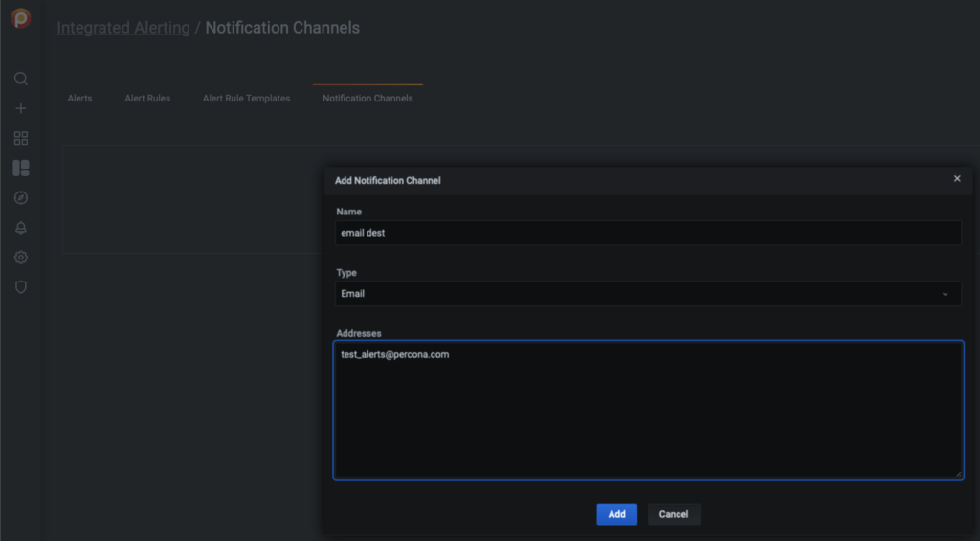The height and width of the screenshot is (541, 980).
Task: Expand the Type dropdown showing Email
Action: (648, 294)
